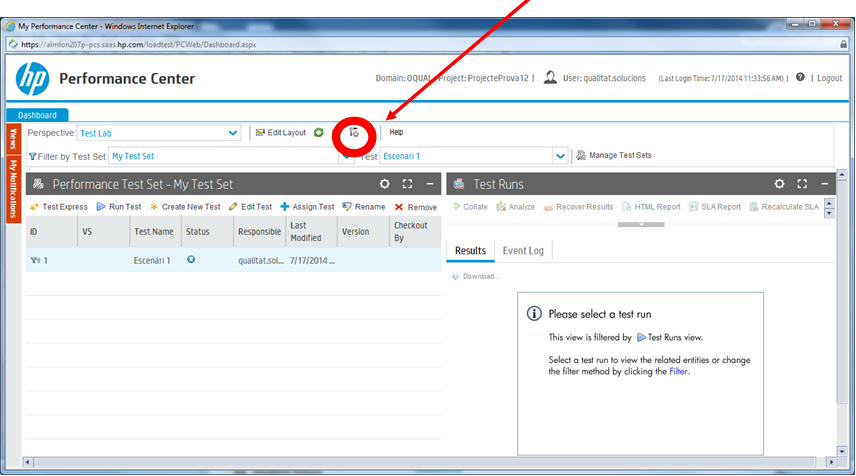Click Edit Test
Screen dimensions: 856x476
coord(251,207)
